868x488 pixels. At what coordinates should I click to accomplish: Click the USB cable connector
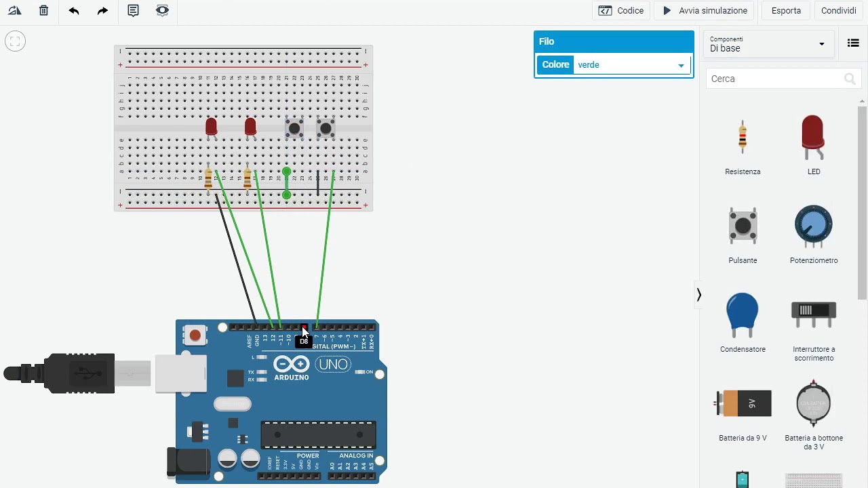click(78, 373)
